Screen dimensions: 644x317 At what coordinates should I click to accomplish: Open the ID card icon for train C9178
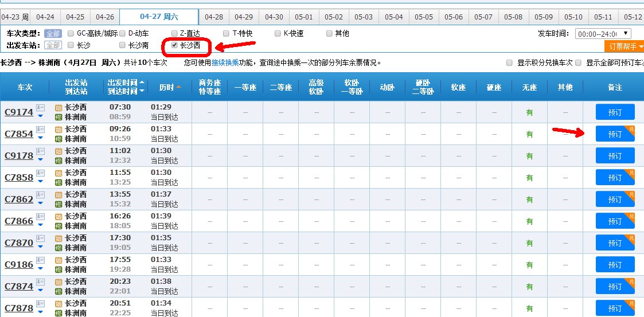40,151
